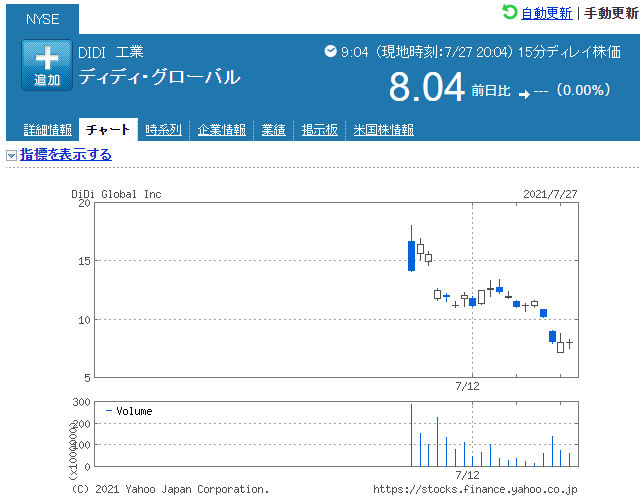Viewport: 643px width, 500px height.
Task: Click the DiDi Global Inc chart title
Action: (116, 194)
